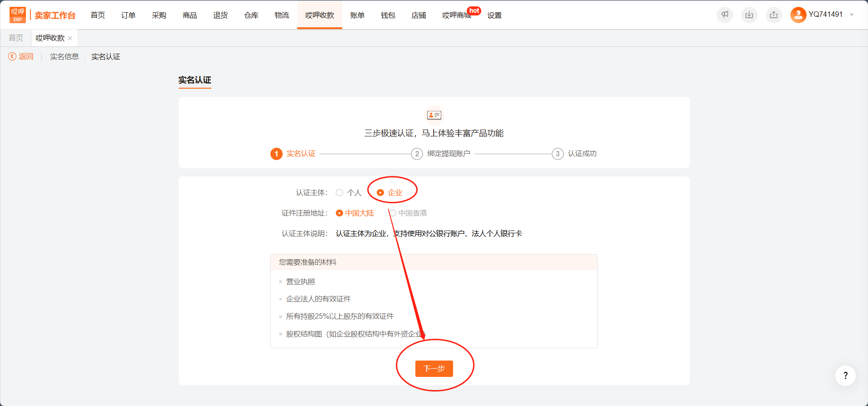The width and height of the screenshot is (868, 406).
Task: Expand the YQ741491 account dropdown
Action: coord(852,15)
